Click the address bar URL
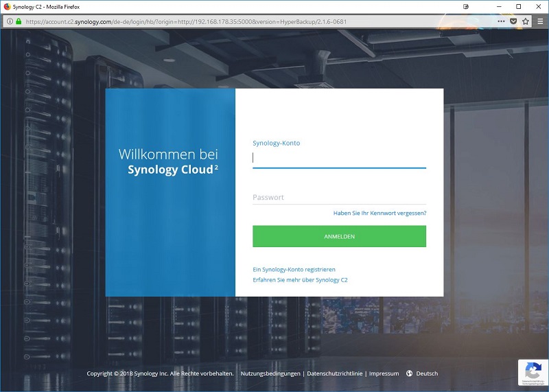The width and height of the screenshot is (549, 392). [186, 22]
